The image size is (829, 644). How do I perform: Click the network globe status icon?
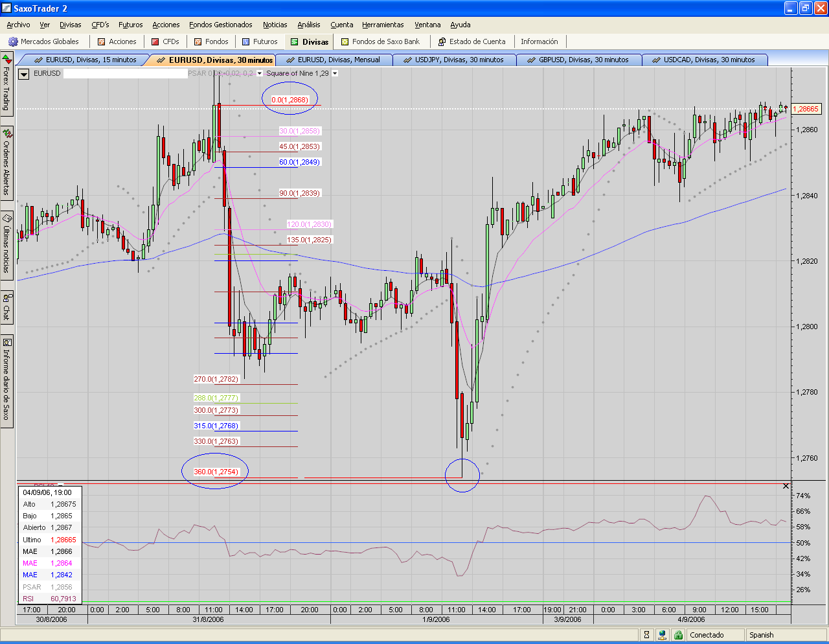(x=663, y=635)
